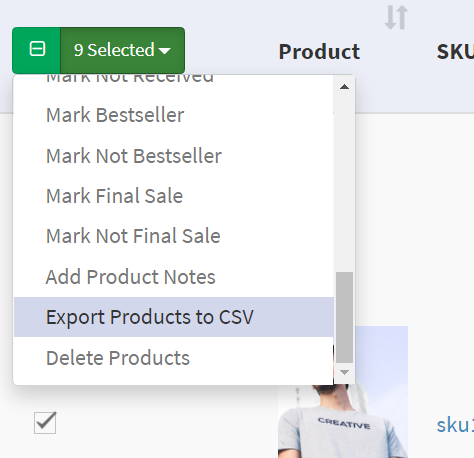Click the scrollbar down arrow in dropdown
Screen dimensions: 474x458
(344, 372)
